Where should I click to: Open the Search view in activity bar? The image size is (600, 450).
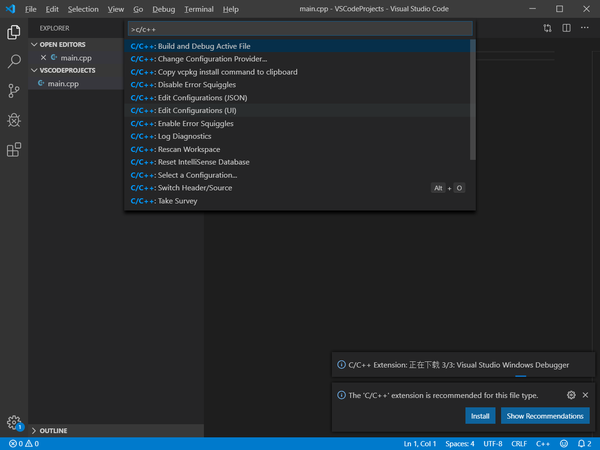tap(14, 61)
